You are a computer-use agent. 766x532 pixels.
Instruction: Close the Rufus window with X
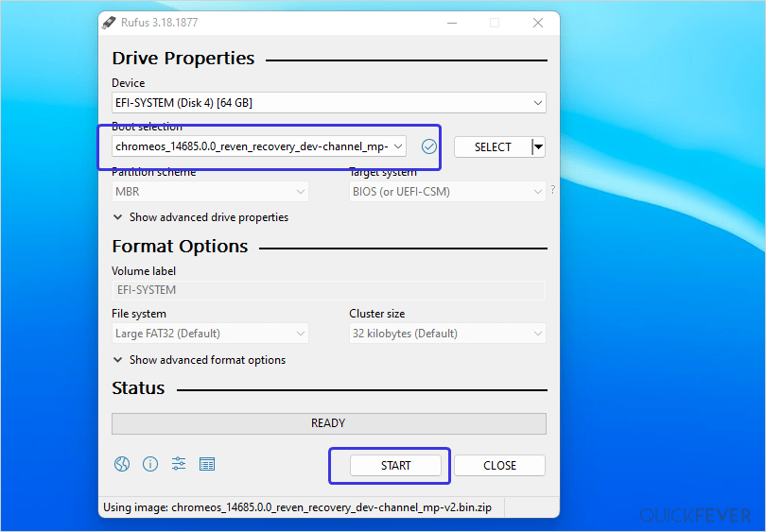(538, 23)
